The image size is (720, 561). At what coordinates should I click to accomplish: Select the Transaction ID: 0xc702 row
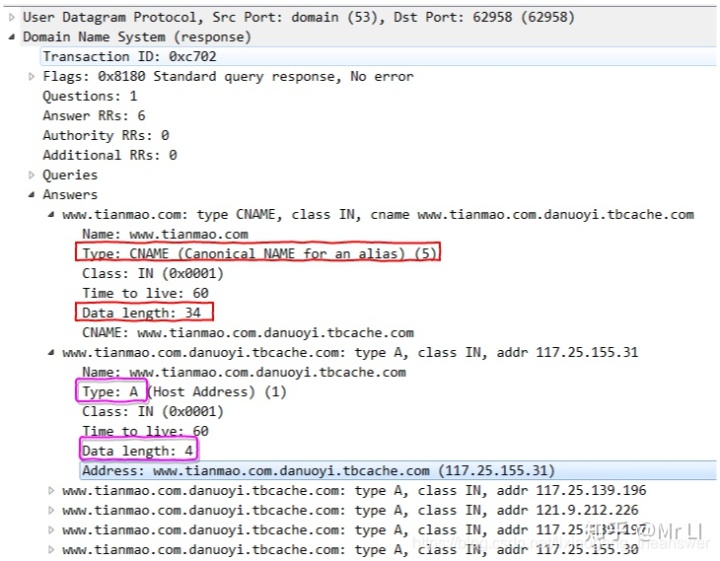pyautogui.click(x=378, y=56)
